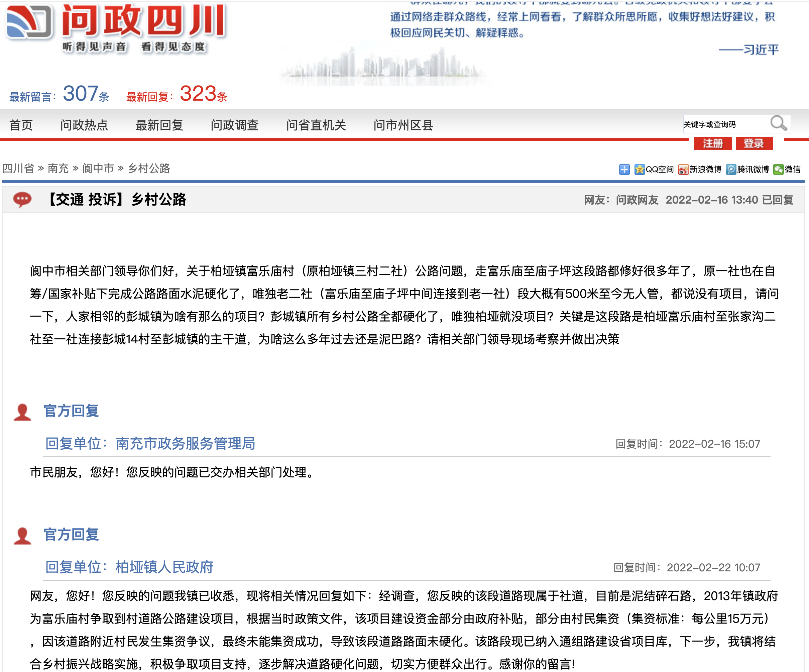Share via 微信 icon
The height and width of the screenshot is (672, 809).
(x=778, y=170)
